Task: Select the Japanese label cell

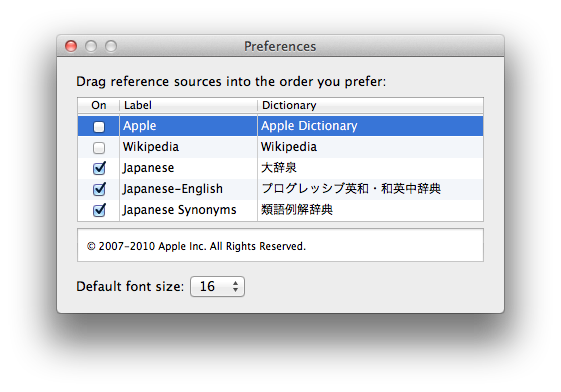Action: [x=188, y=168]
